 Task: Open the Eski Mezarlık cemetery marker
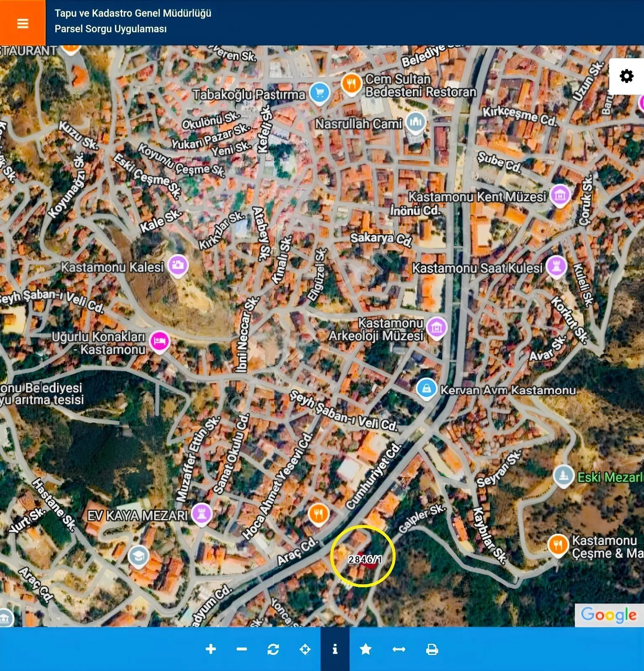(563, 476)
